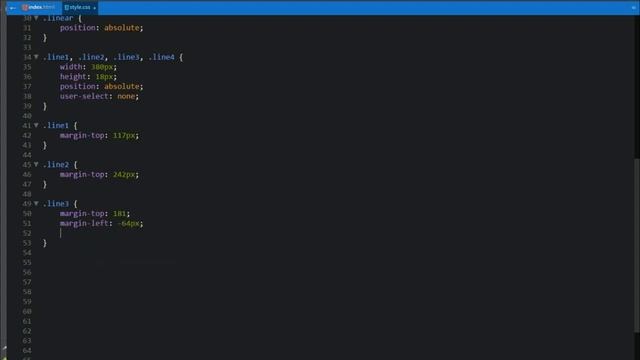Image resolution: width=640 pixels, height=360 pixels.
Task: Click the 'width' property on line 35
Action: (x=71, y=67)
